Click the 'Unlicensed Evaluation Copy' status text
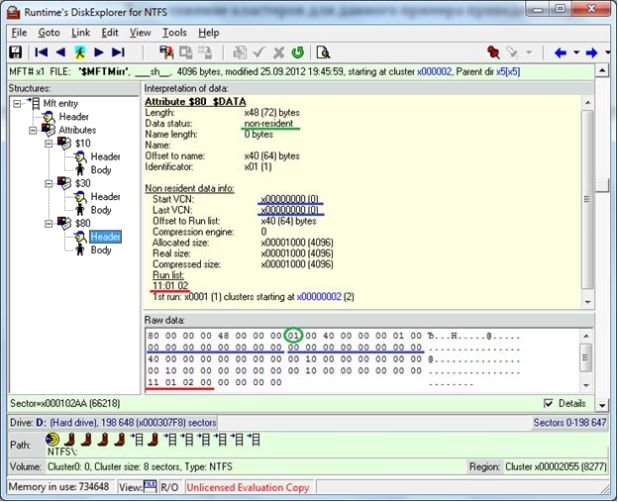The width and height of the screenshot is (618, 502). pos(248,487)
